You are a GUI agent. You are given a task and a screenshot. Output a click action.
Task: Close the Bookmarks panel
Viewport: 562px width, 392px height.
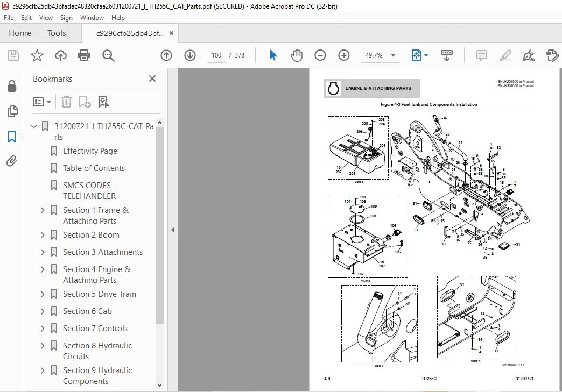(x=152, y=79)
